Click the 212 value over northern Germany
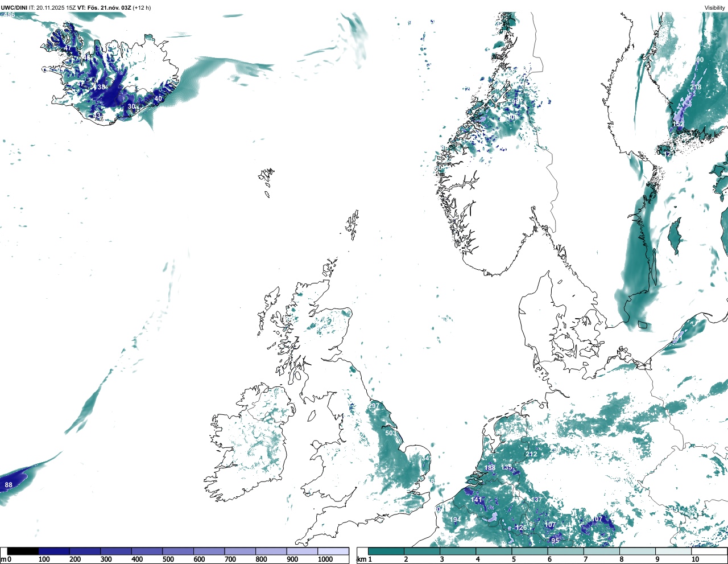This screenshot has height=564, width=728. coord(531,454)
